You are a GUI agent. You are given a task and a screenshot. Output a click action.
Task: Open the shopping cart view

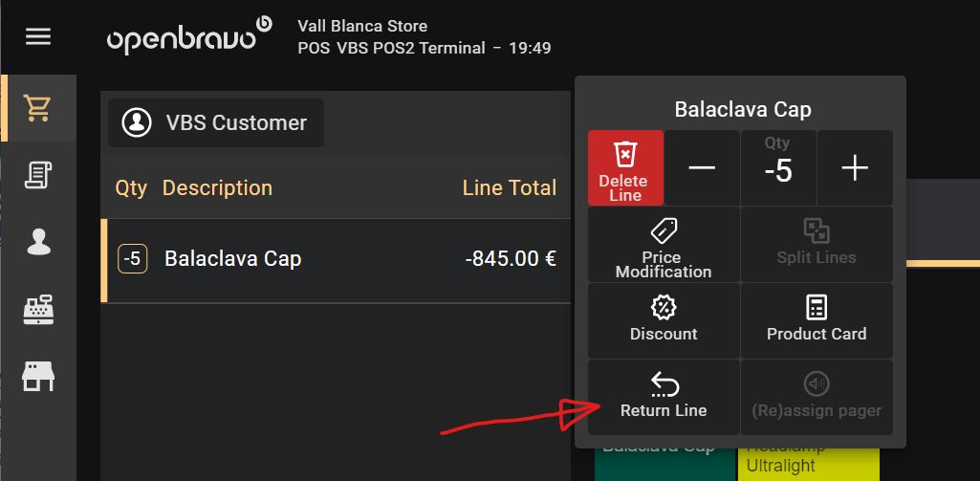pyautogui.click(x=38, y=108)
